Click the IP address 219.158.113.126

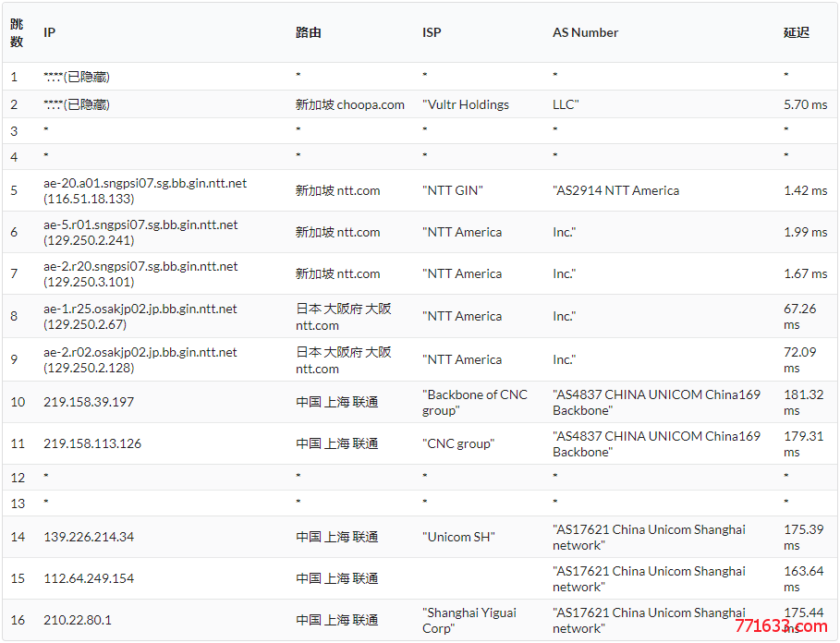[x=92, y=443]
